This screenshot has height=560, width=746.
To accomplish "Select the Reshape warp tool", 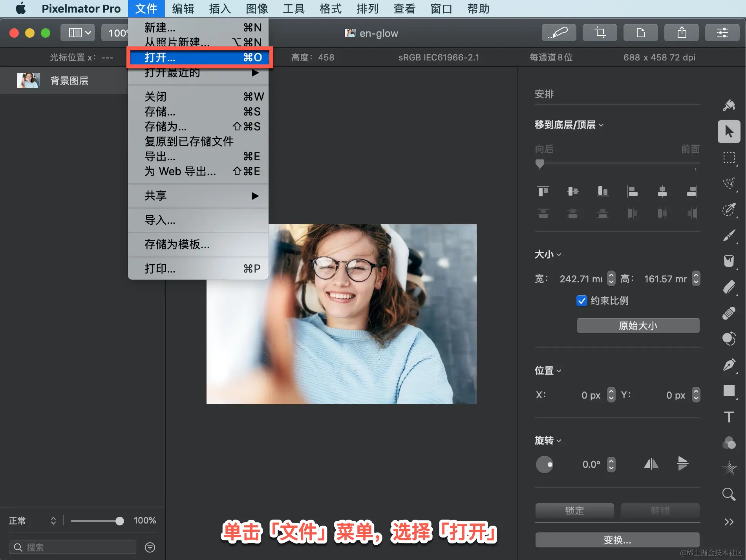I will coord(729,339).
